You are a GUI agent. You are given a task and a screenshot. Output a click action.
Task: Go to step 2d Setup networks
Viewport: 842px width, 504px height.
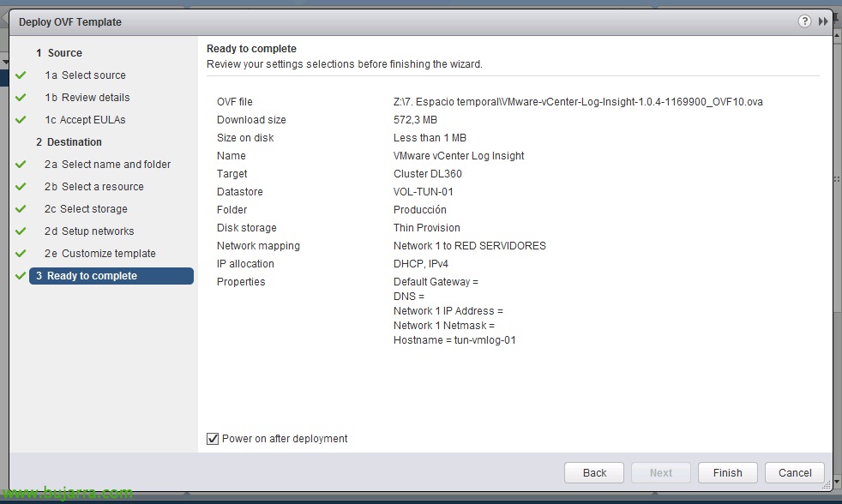tap(89, 231)
